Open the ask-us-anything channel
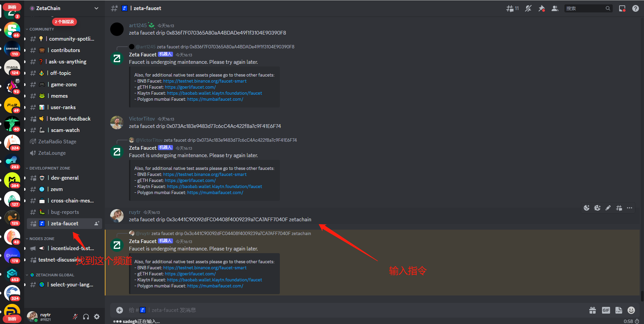Screen dimensions: 644x324 click(x=64, y=62)
